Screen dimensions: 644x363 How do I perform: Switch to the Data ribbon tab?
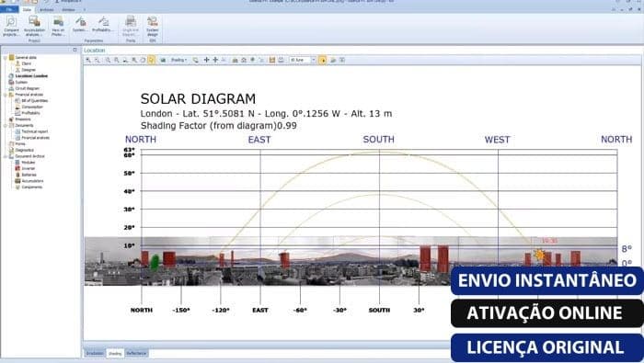[x=27, y=9]
